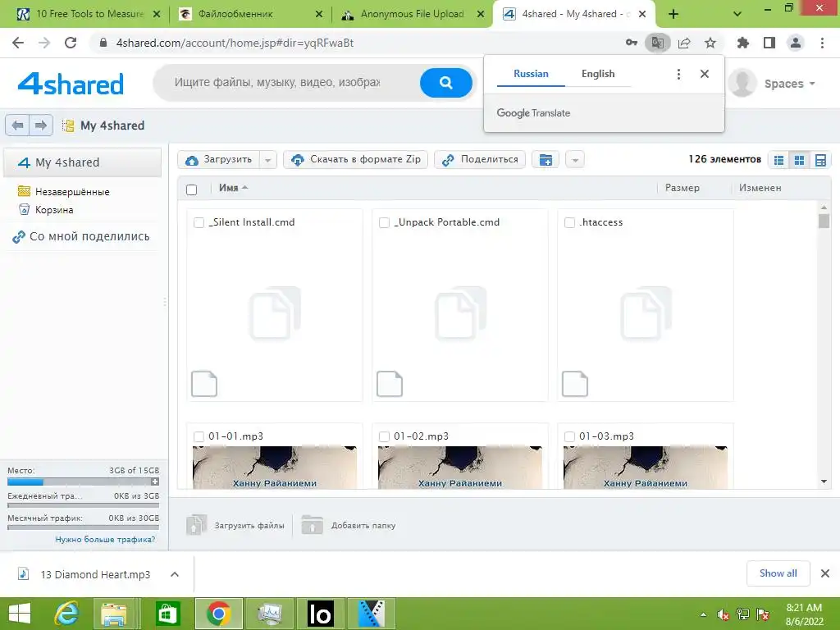Viewport: 840px width, 630px height.
Task: Click the 4shared logo
Action: point(71,84)
